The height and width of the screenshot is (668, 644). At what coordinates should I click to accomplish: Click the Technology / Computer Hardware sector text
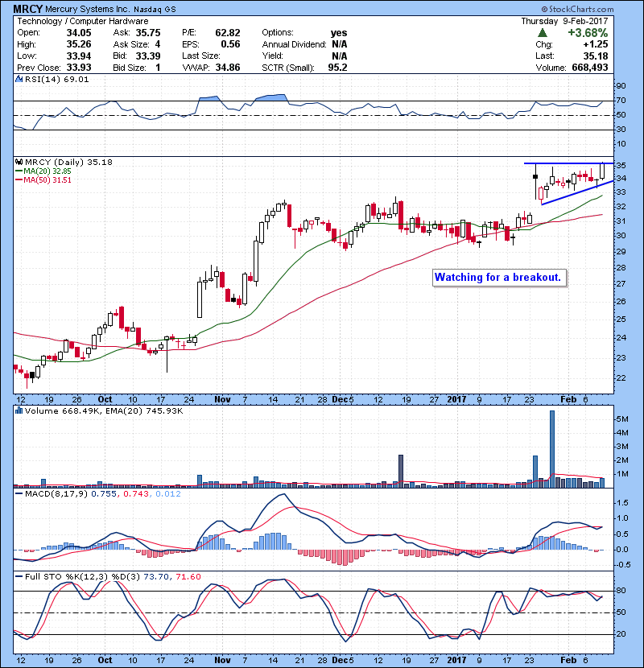click(x=83, y=21)
